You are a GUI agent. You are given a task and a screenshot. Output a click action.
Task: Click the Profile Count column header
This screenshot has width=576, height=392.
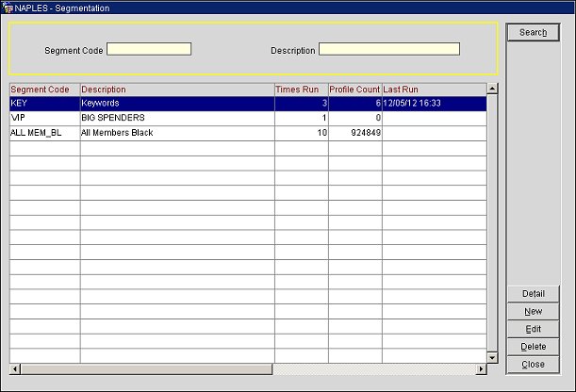click(354, 89)
